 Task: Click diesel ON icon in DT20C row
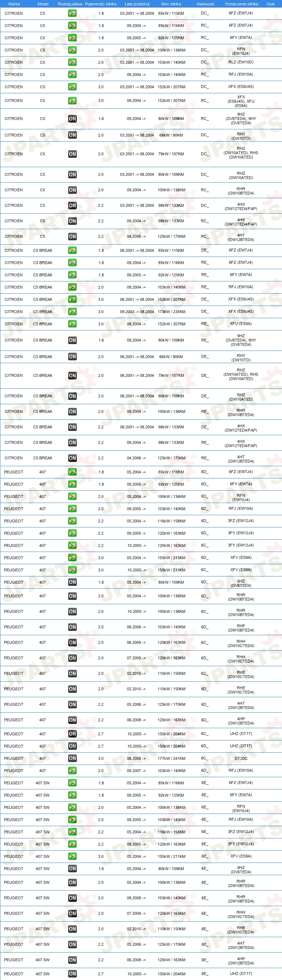72,758
